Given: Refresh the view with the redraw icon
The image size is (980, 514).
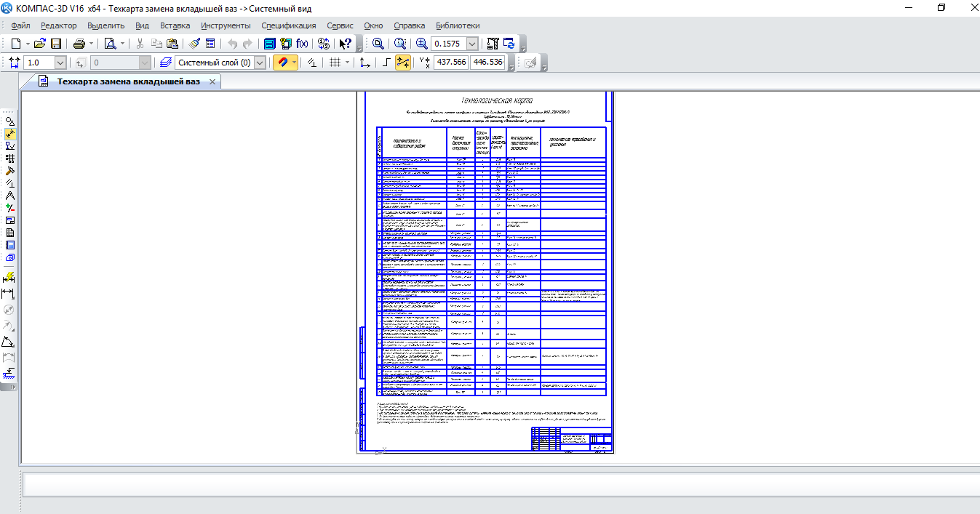Looking at the screenshot, I should tap(509, 44).
